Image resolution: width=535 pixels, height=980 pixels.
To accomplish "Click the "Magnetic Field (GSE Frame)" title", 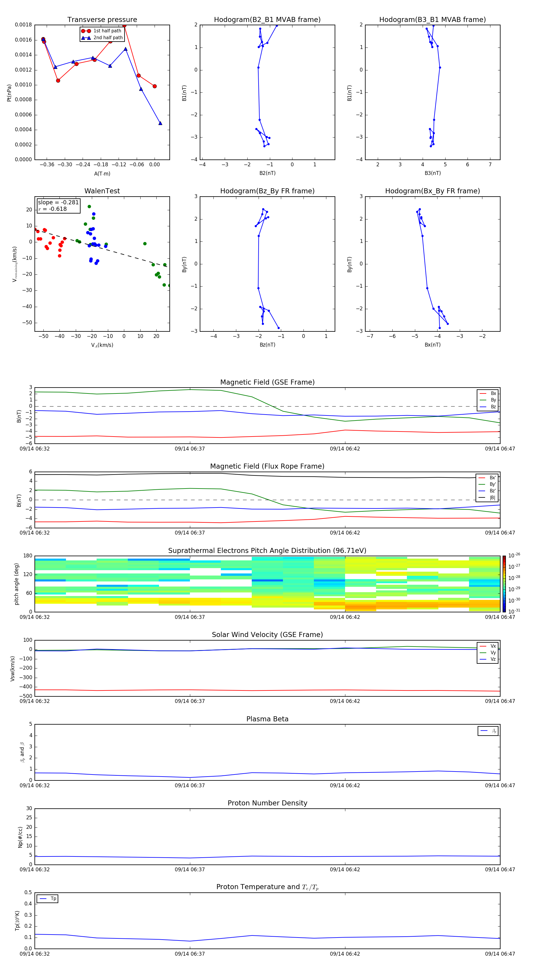I will pos(267,382).
